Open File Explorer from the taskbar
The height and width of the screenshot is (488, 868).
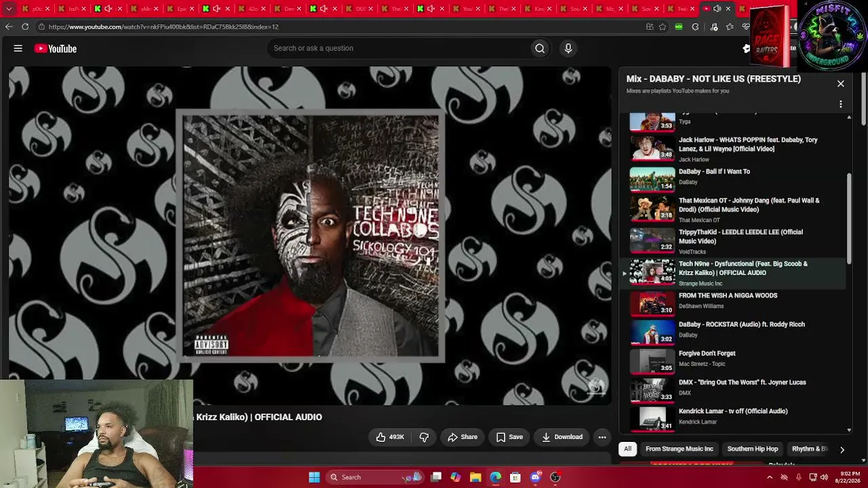(475, 477)
